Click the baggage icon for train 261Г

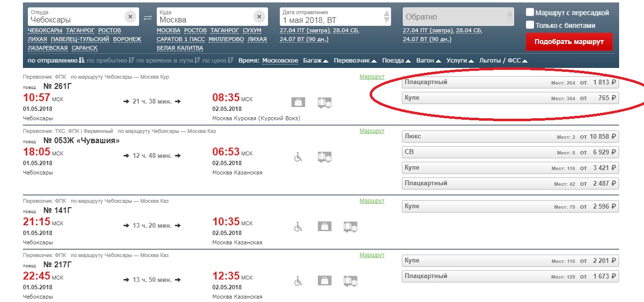pyautogui.click(x=298, y=102)
